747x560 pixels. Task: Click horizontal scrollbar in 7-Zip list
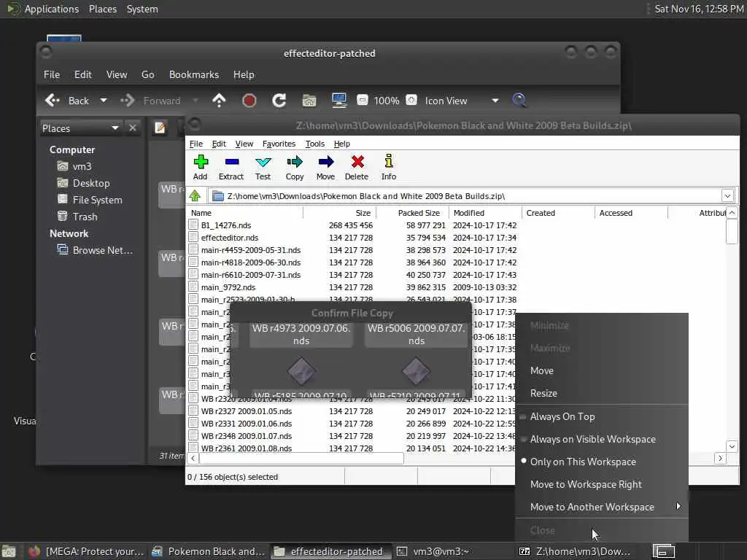pos(301,458)
